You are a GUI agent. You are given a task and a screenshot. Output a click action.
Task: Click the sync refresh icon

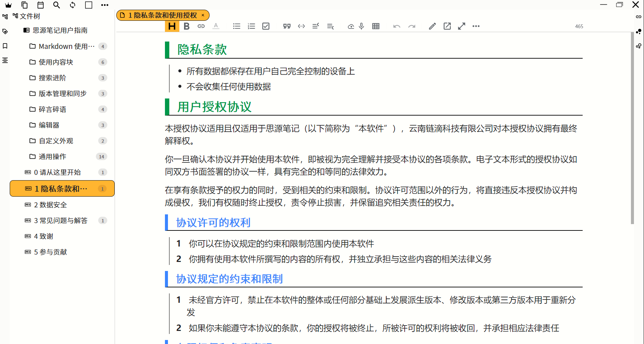coord(73,5)
